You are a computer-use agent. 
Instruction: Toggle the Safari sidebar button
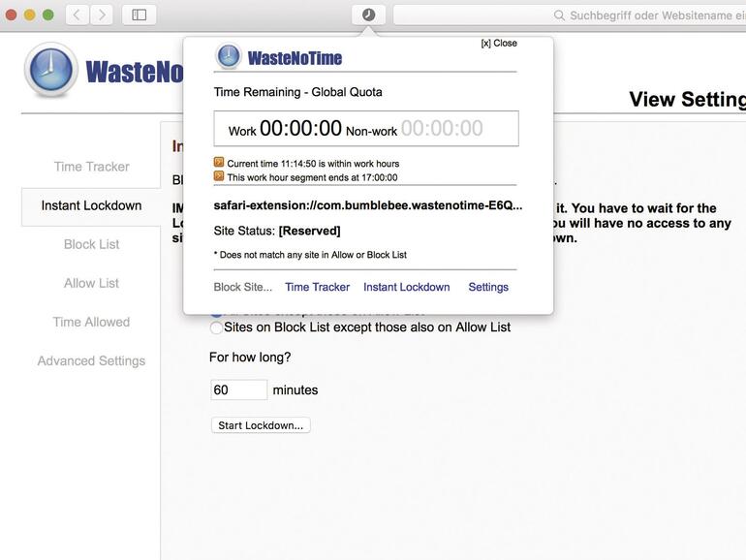[139, 15]
